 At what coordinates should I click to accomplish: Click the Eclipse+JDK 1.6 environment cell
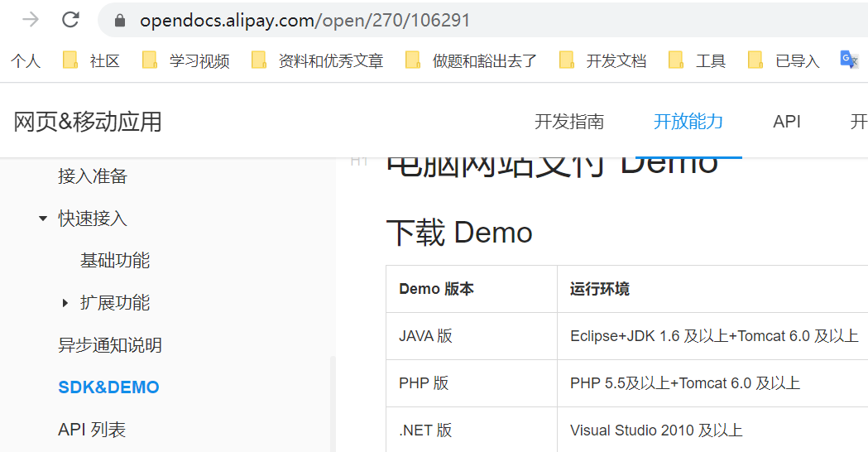[714, 335]
